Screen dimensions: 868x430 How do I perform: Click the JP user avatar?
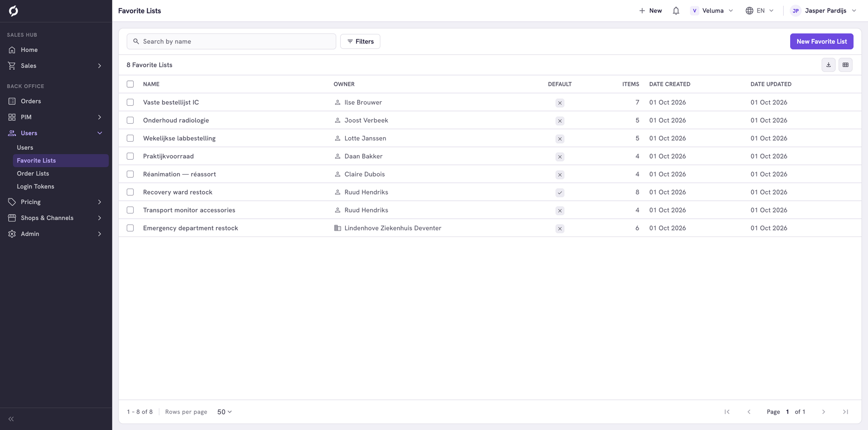pos(796,10)
